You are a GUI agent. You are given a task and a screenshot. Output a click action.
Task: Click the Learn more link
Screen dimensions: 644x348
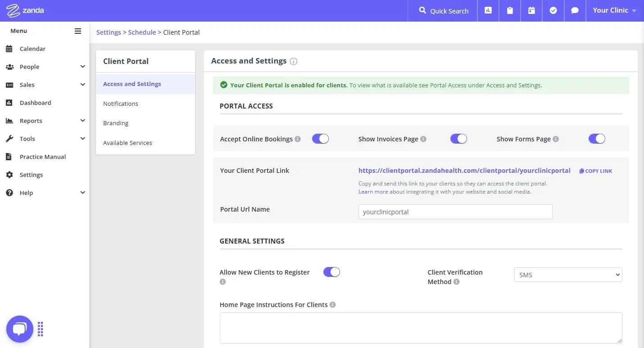(373, 191)
